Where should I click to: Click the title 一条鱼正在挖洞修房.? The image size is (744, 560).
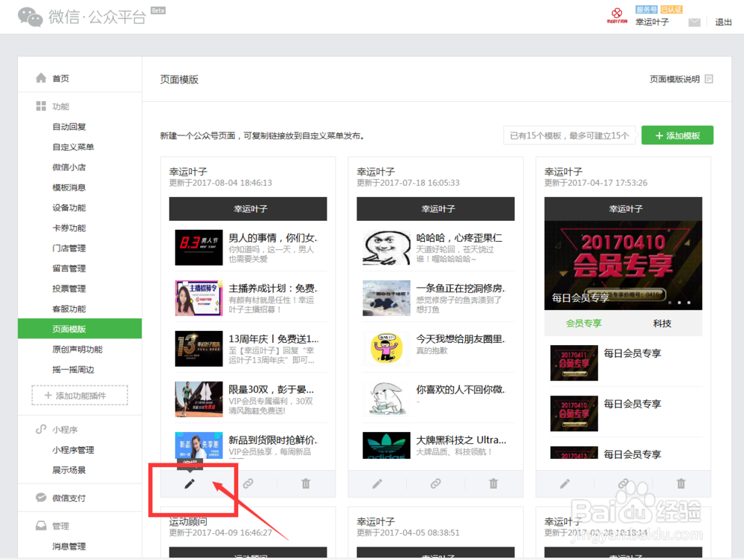pyautogui.click(x=461, y=289)
